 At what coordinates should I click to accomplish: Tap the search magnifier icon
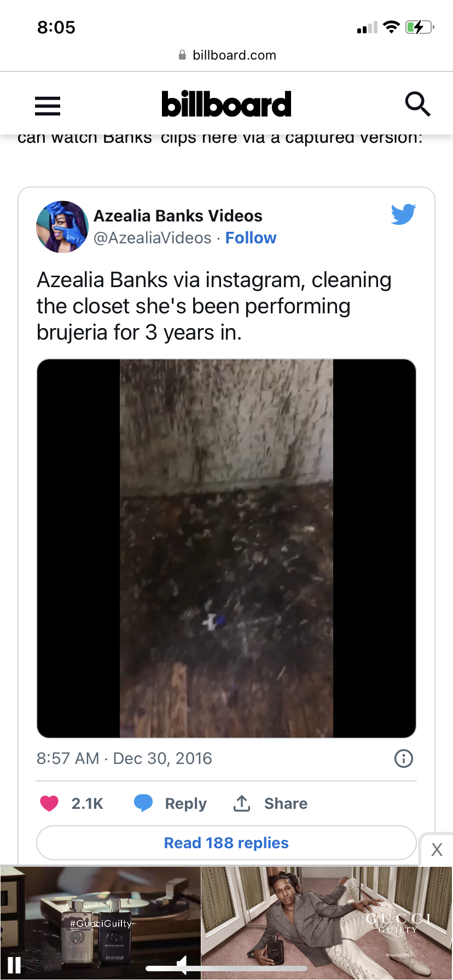(418, 104)
